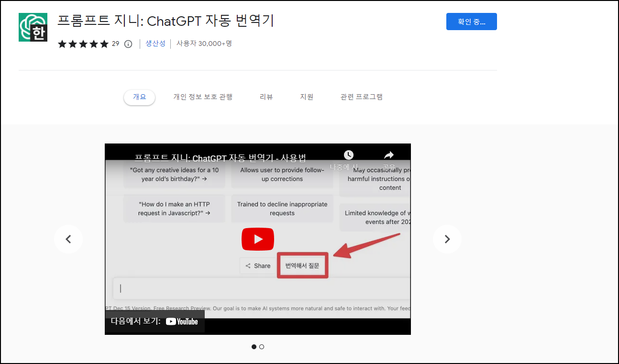
Task: Click 다음에서 보기 YouTube link
Action: click(x=155, y=321)
